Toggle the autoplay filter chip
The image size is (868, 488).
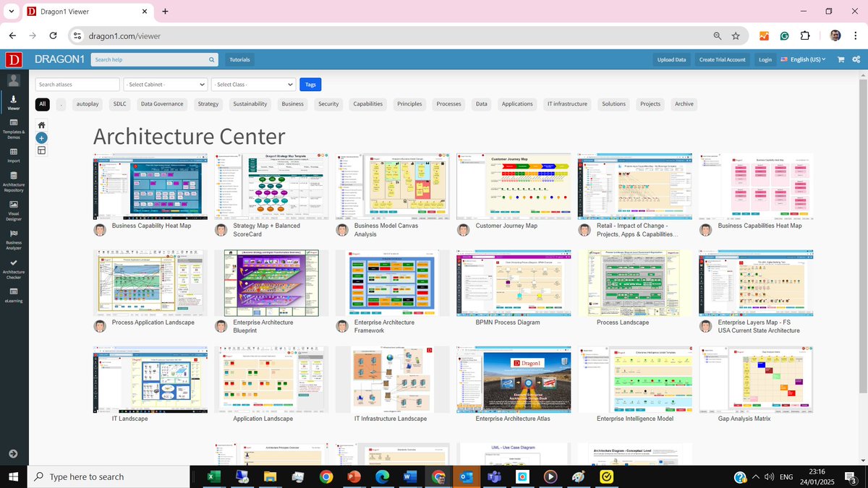pyautogui.click(x=87, y=103)
